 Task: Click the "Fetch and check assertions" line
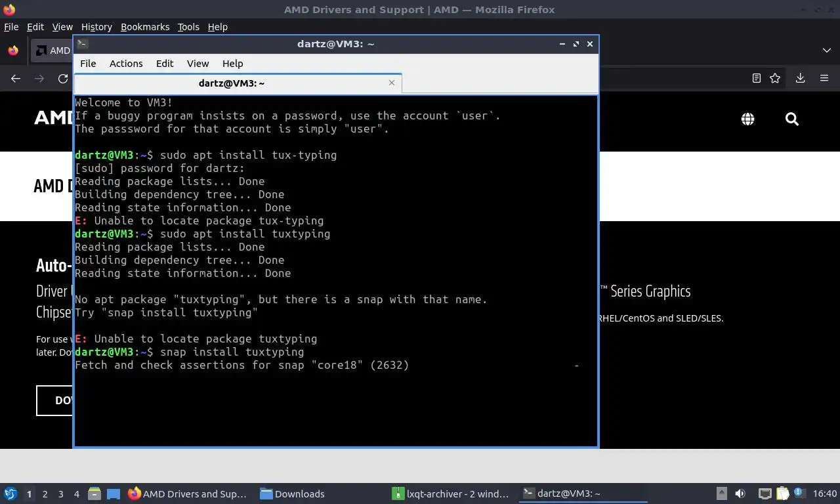(x=242, y=365)
